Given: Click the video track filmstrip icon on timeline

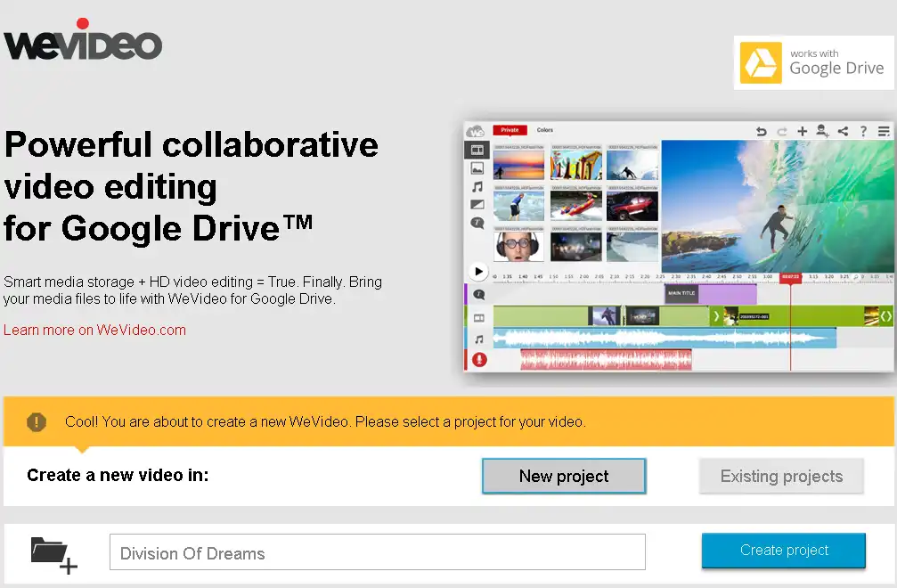Looking at the screenshot, I should point(479,317).
